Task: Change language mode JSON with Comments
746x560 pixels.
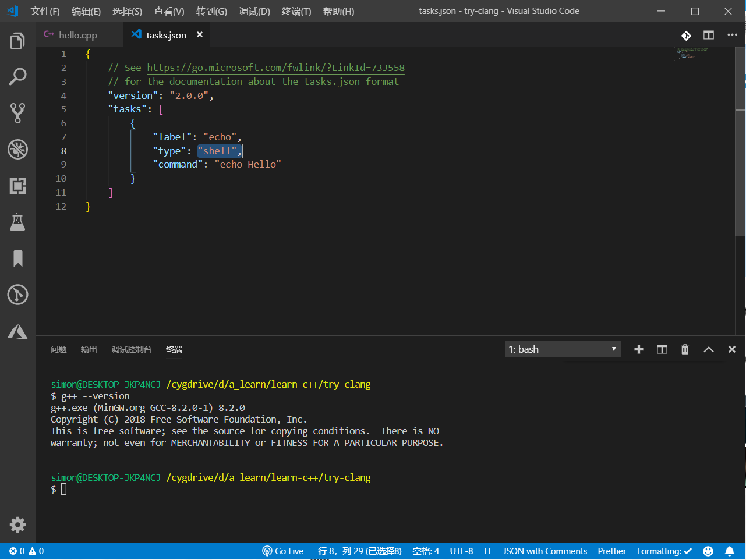Action: pyautogui.click(x=545, y=551)
